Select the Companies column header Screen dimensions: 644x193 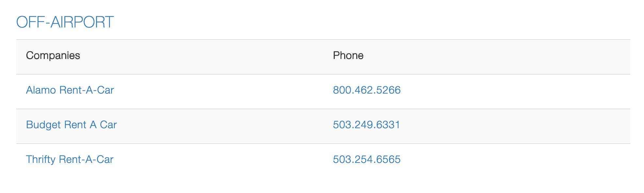[53, 56]
